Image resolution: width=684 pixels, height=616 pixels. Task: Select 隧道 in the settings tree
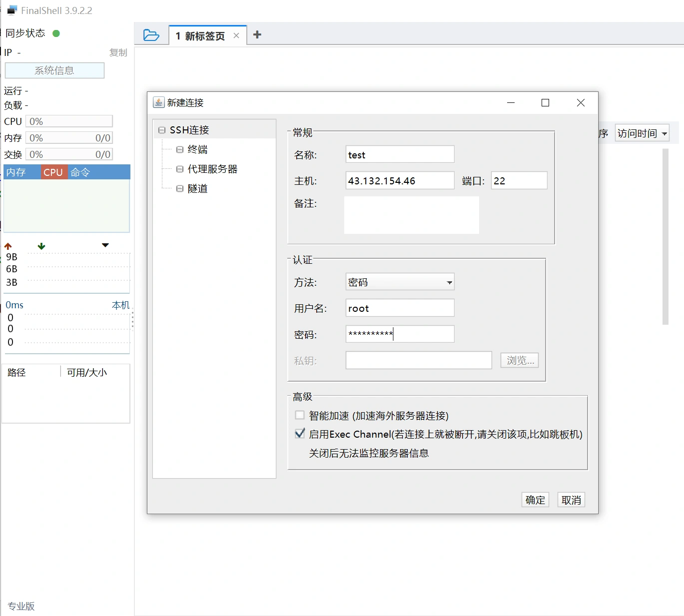(x=197, y=188)
